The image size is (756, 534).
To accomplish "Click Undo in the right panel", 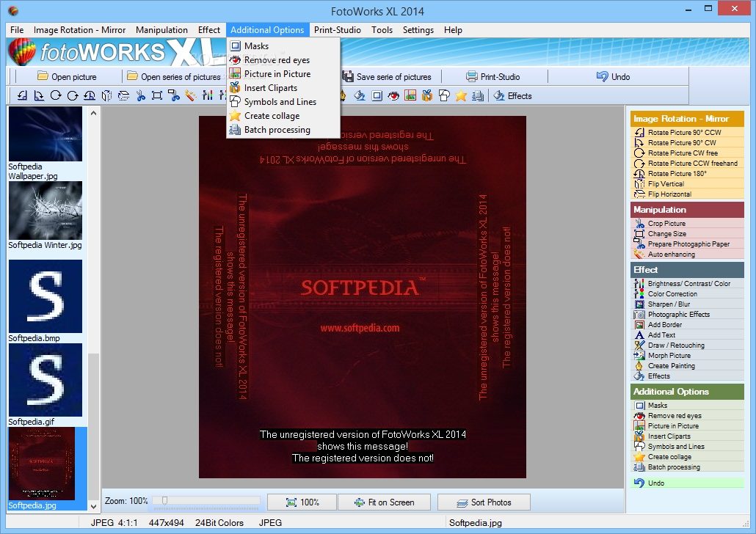I will (687, 483).
